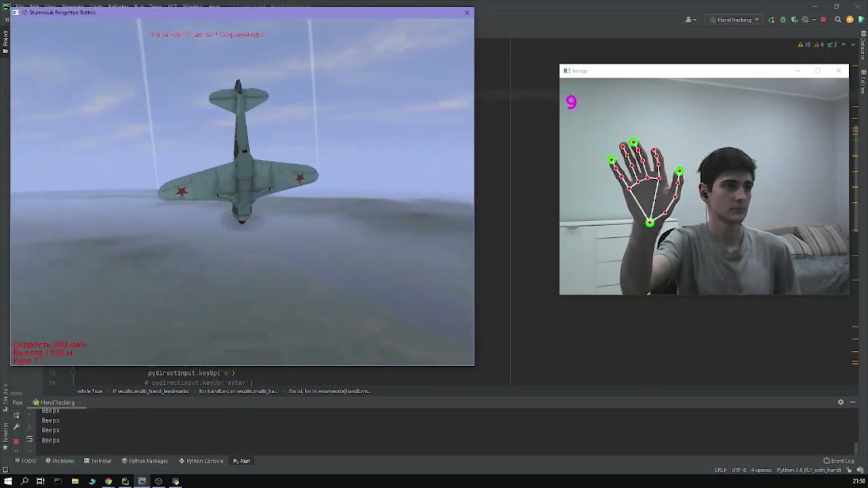The image size is (868, 488).
Task: Click 'while True' breadcrumb
Action: click(90, 391)
